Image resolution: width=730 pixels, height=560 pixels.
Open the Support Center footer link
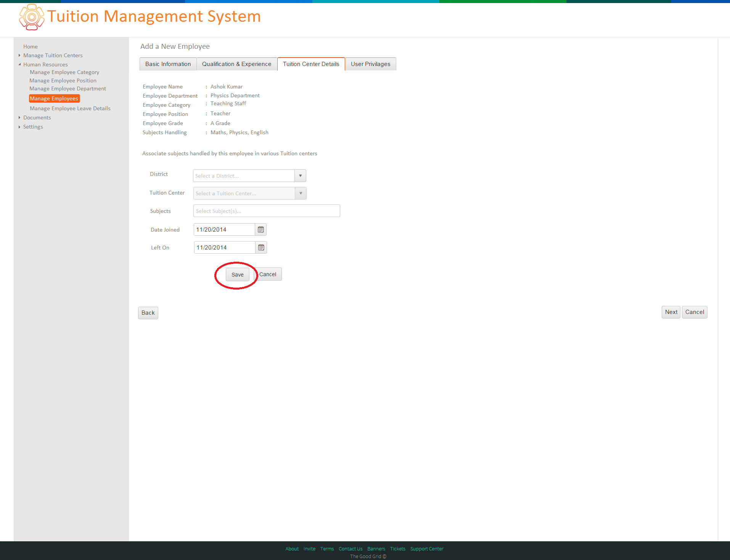pos(427,549)
